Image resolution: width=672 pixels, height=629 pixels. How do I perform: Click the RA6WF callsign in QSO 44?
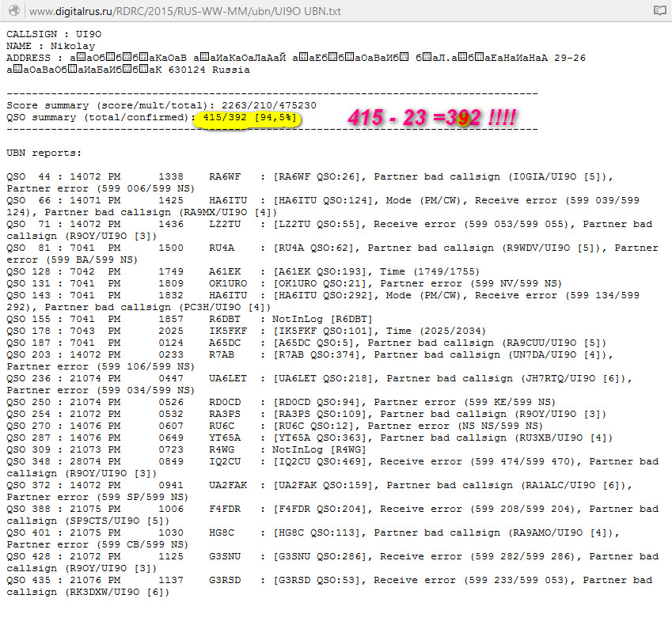coord(225,176)
